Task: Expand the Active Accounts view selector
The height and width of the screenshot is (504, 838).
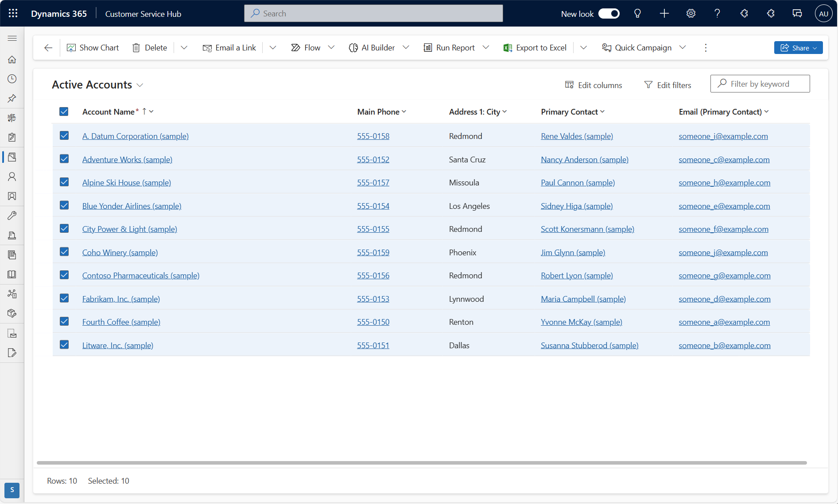Action: tap(140, 85)
